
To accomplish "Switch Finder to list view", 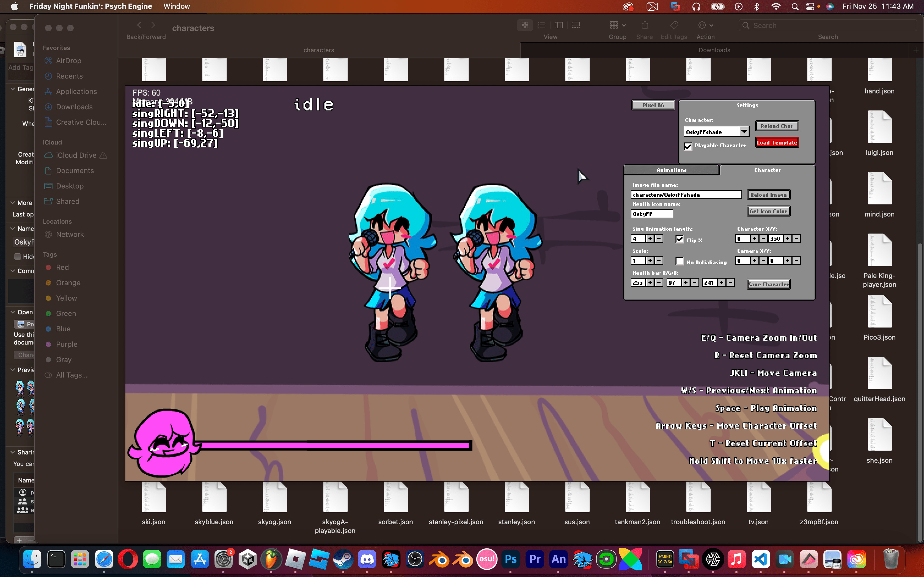I will tap(541, 25).
